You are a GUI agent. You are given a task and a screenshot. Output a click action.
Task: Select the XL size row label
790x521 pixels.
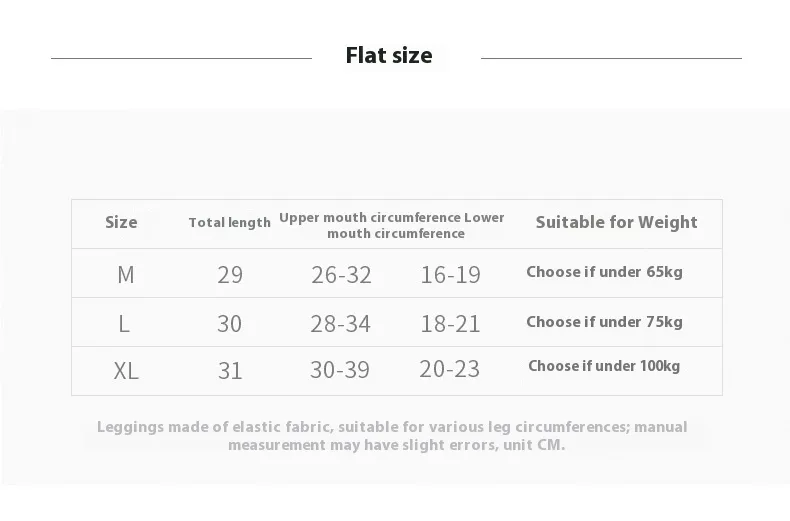point(126,371)
